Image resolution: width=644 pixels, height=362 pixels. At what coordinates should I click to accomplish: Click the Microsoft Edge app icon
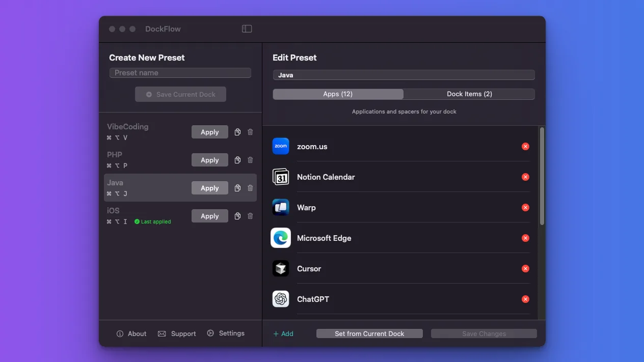point(281,238)
